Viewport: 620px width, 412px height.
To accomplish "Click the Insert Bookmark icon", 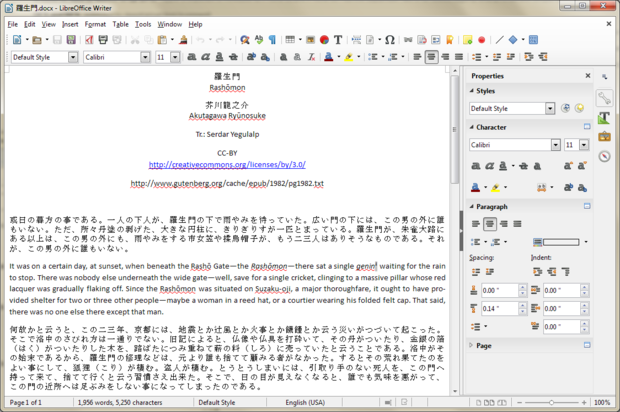I will coord(450,40).
